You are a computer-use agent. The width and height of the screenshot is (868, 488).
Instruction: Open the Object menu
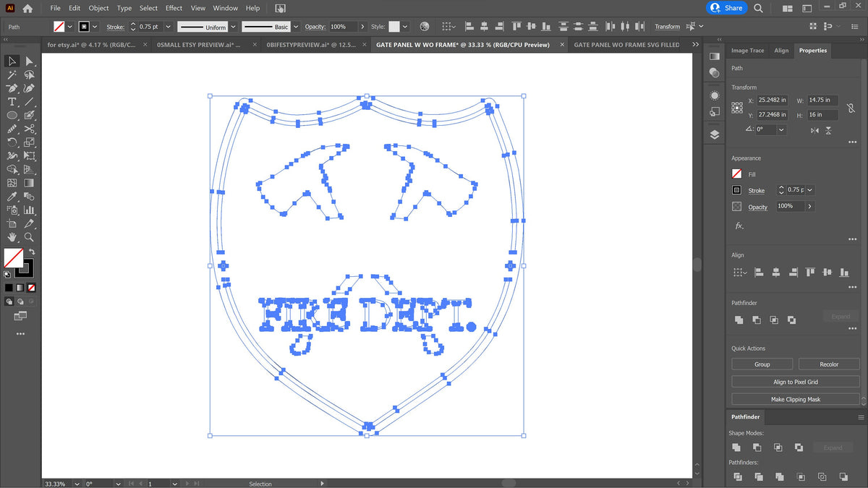click(x=99, y=8)
